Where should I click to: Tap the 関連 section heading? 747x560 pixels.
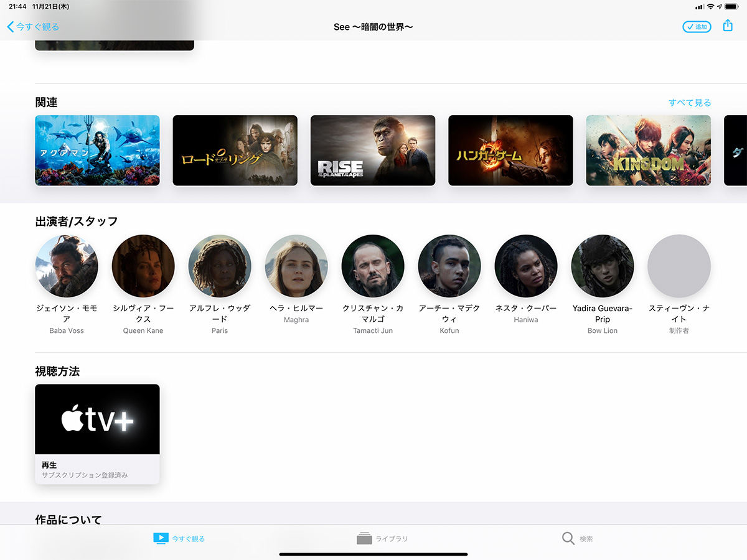(47, 103)
